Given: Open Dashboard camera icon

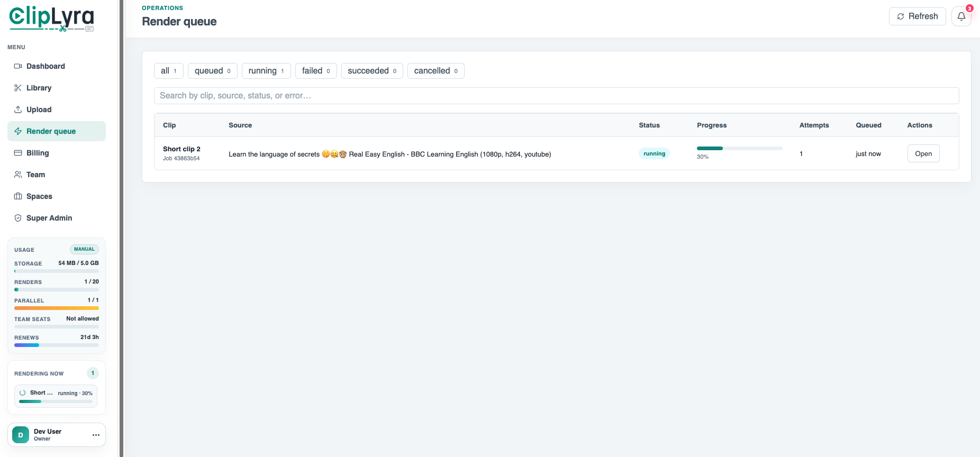Looking at the screenshot, I should coord(18,66).
